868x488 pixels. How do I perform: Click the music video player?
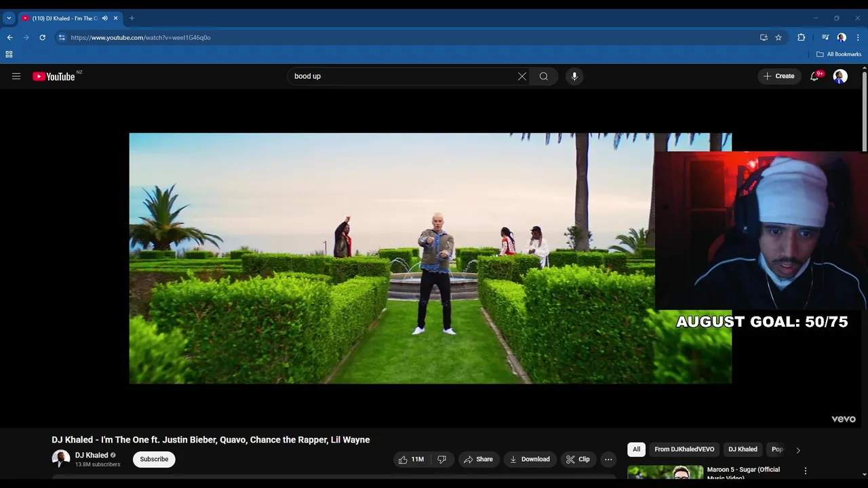point(431,258)
